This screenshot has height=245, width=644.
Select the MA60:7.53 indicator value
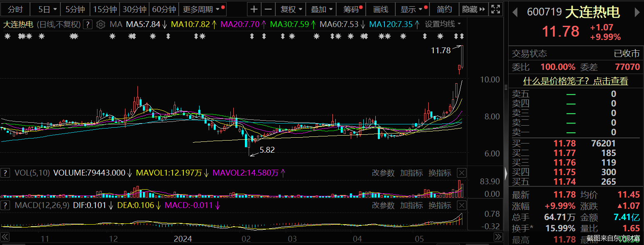(342, 25)
